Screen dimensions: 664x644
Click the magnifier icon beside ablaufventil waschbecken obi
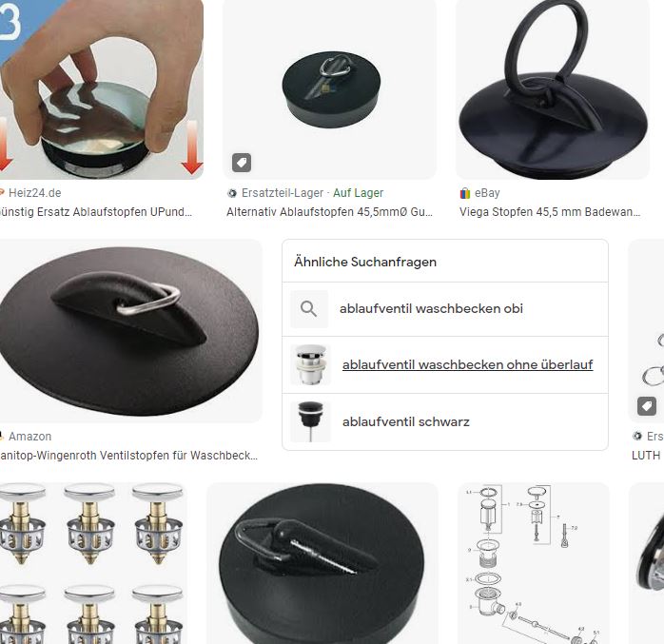point(309,308)
